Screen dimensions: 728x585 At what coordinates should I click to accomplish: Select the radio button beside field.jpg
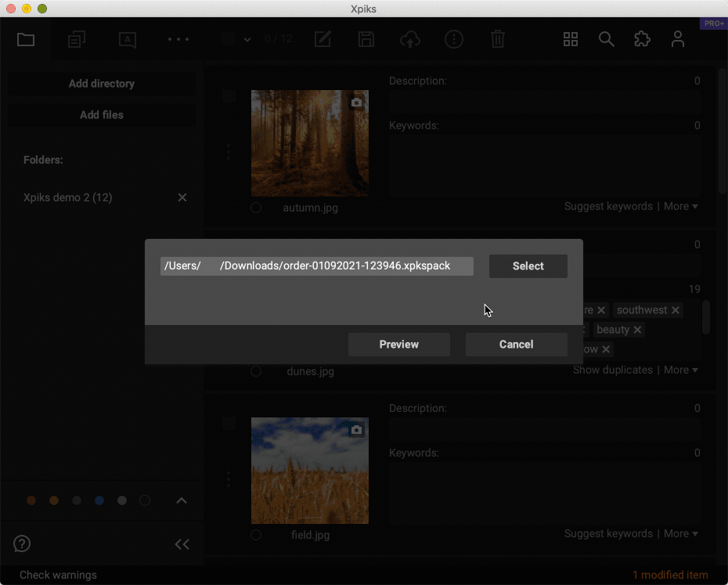[256, 535]
